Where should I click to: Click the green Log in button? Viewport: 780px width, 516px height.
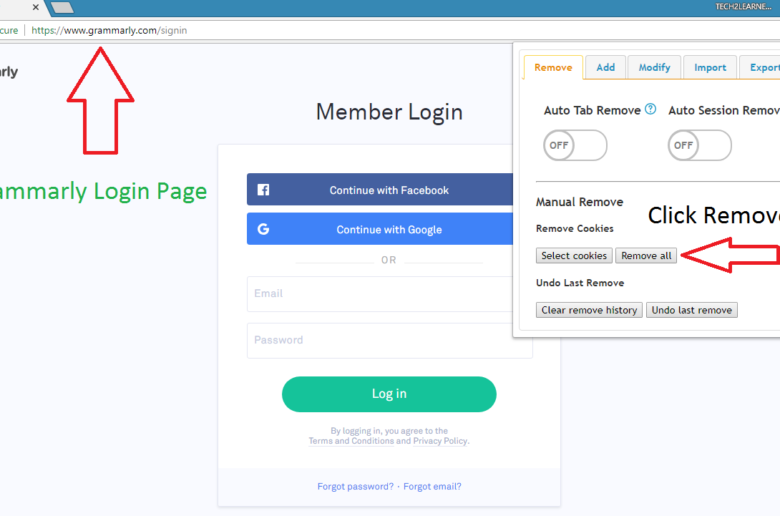[x=389, y=394]
